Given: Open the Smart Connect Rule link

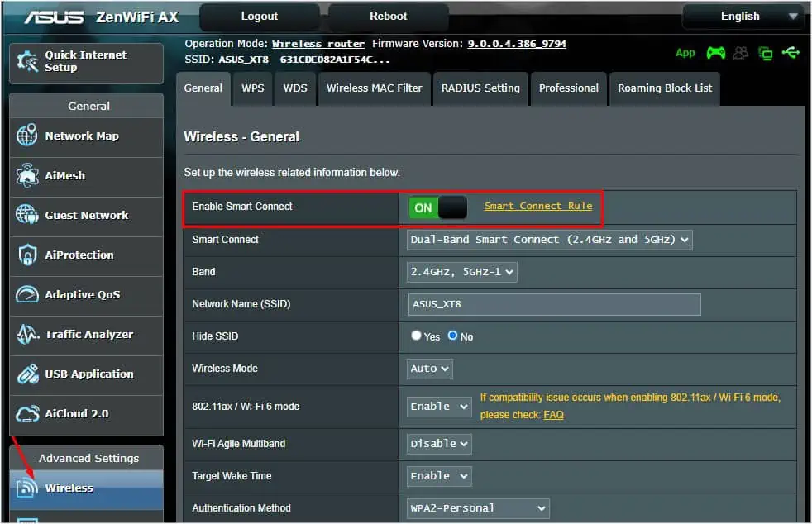Looking at the screenshot, I should [x=538, y=206].
